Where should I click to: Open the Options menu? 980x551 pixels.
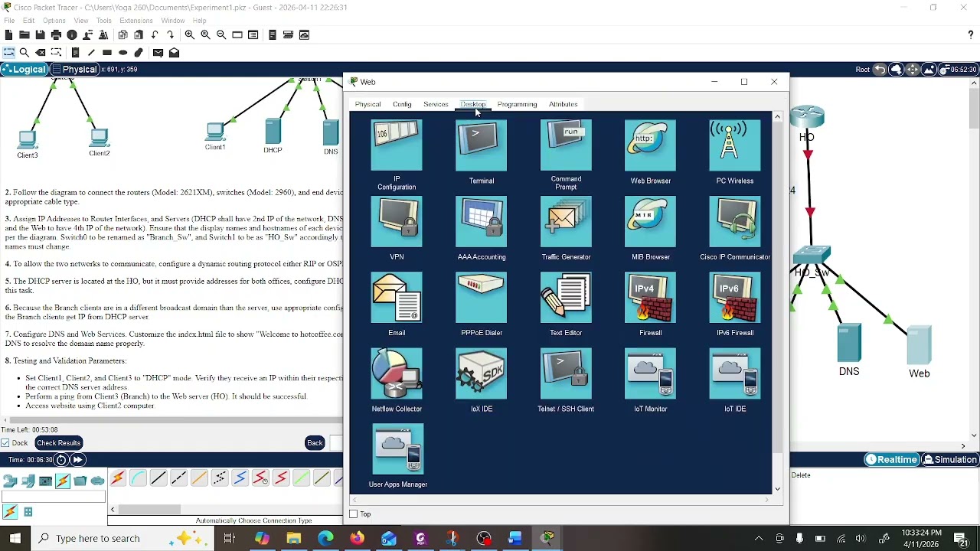(54, 21)
